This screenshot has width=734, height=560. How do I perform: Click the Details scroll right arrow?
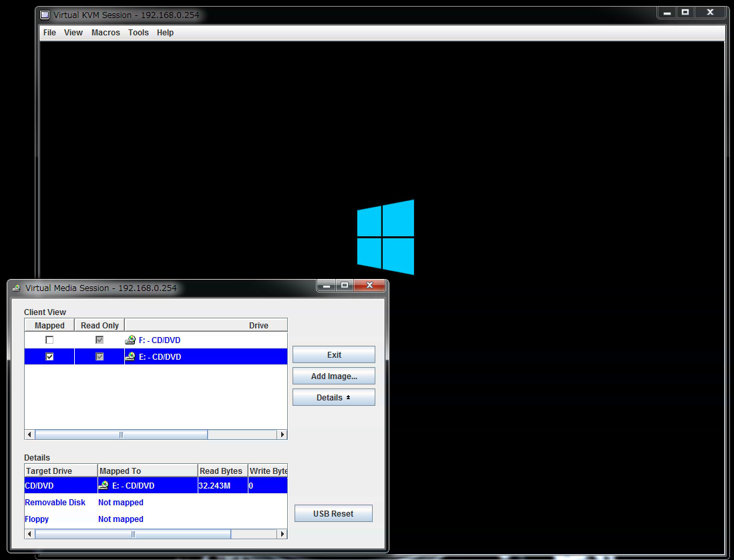click(x=283, y=534)
